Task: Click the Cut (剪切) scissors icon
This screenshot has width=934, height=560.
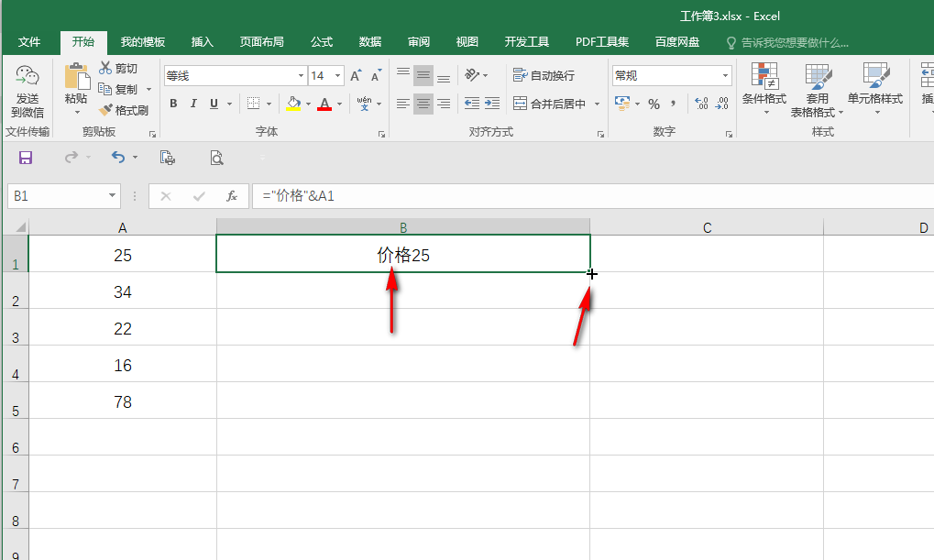Action: pyautogui.click(x=105, y=68)
